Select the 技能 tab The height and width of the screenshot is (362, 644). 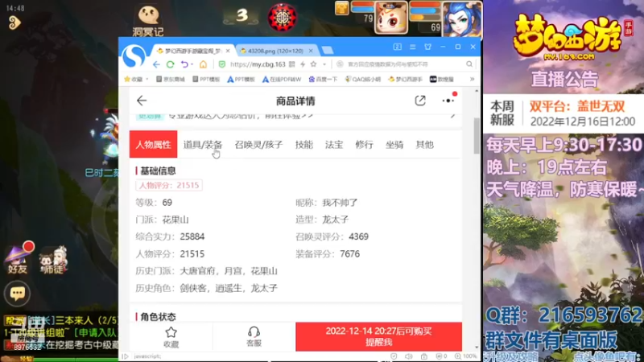tap(304, 145)
